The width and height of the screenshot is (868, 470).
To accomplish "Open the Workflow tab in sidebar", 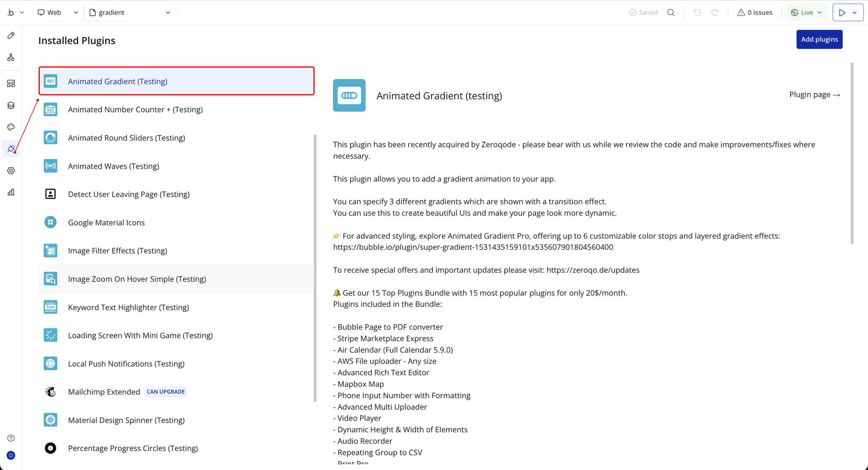I will pos(11,57).
